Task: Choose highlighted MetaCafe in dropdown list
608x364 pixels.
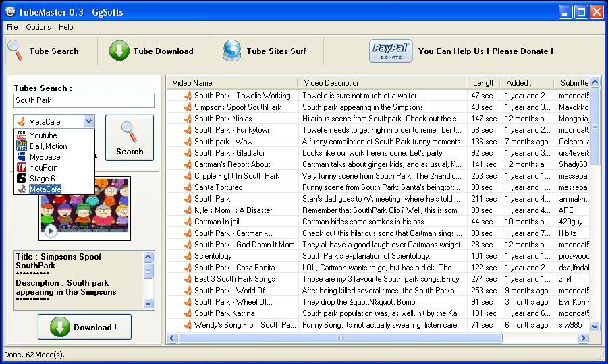Action: (54, 189)
